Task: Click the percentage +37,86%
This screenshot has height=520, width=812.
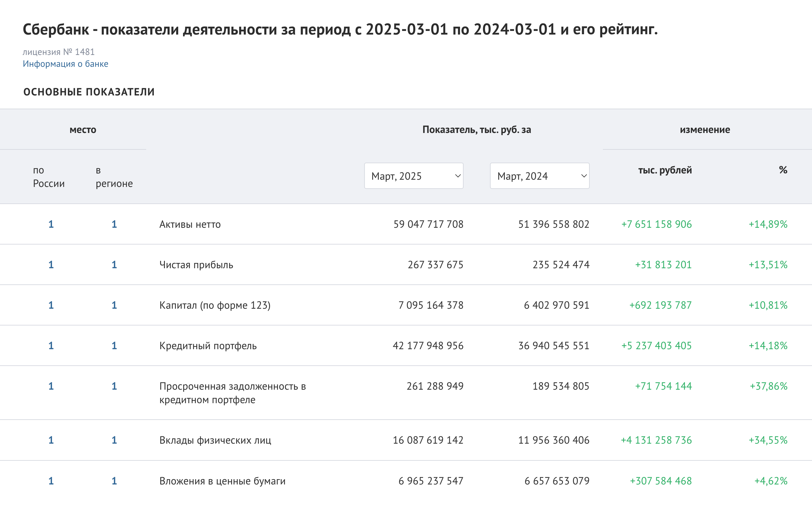Action: (769, 386)
